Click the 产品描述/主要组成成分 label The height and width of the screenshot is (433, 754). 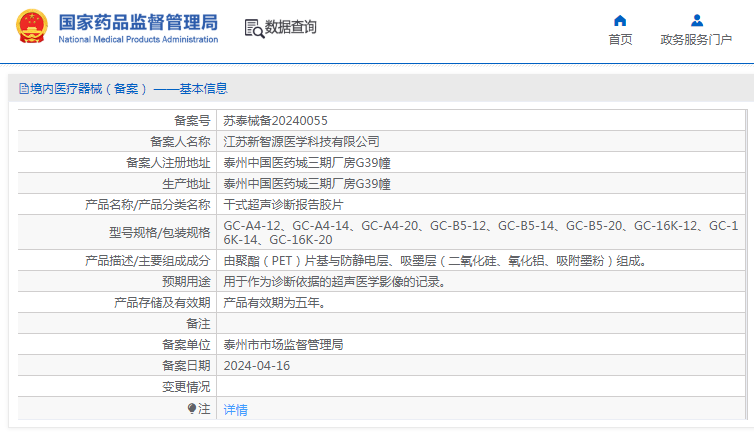148,261
